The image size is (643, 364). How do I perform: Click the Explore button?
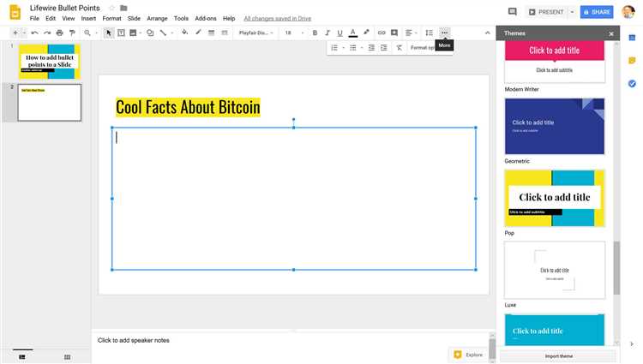click(468, 355)
